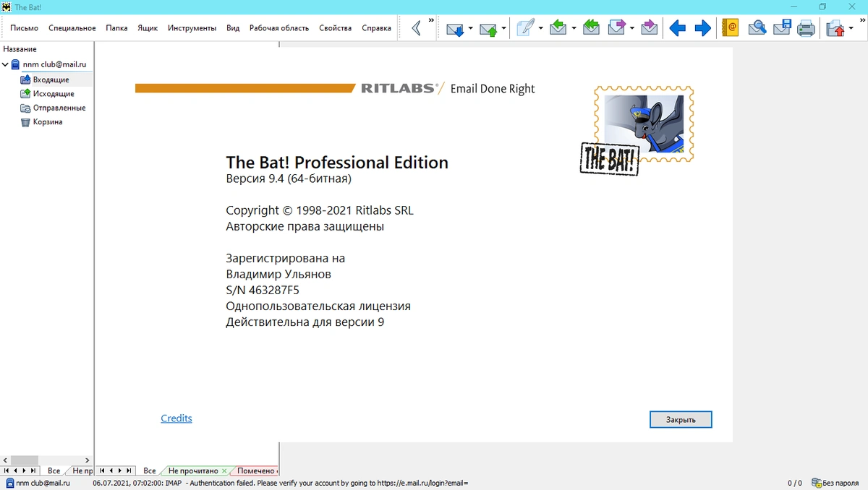This screenshot has height=490, width=868.
Task: Click the Закрыть button
Action: tap(681, 419)
